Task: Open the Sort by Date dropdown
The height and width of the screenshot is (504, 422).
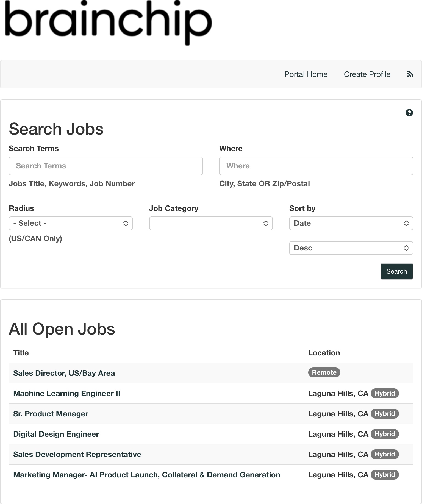Action: [351, 223]
